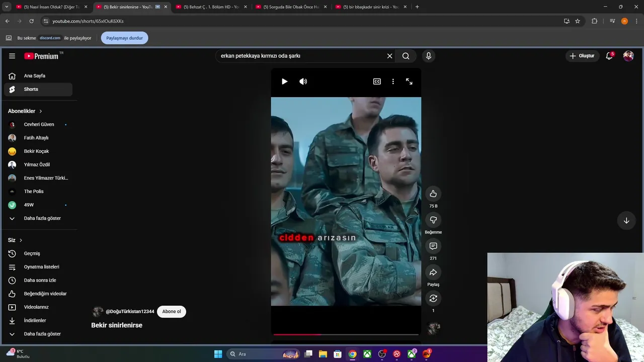Expand subscriptions with Daha fazla göster
The image size is (644, 362).
click(38, 218)
